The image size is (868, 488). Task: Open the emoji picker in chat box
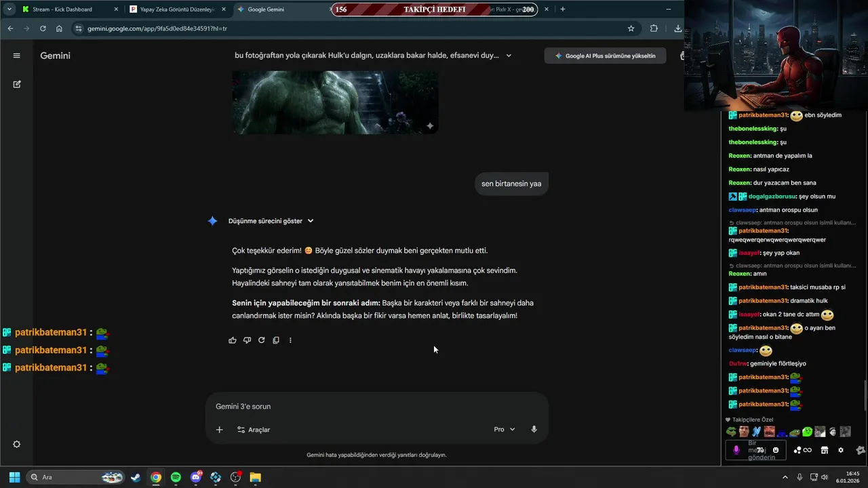(x=776, y=450)
